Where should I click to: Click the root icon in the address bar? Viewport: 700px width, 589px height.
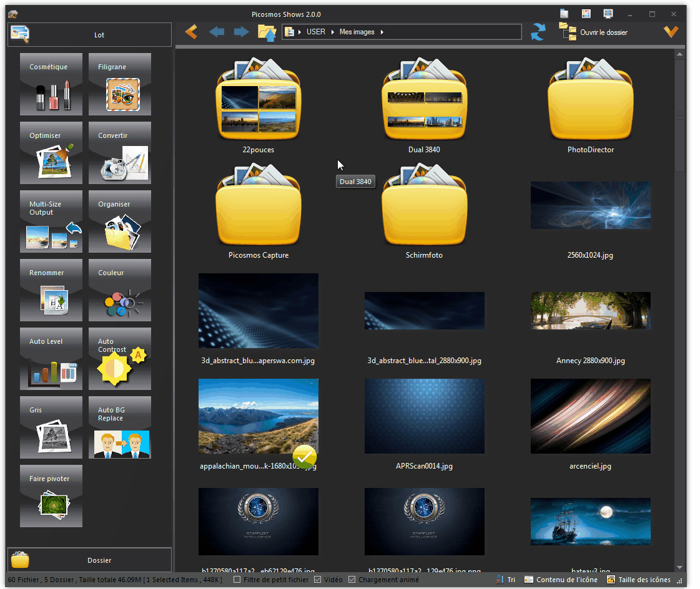coord(289,32)
